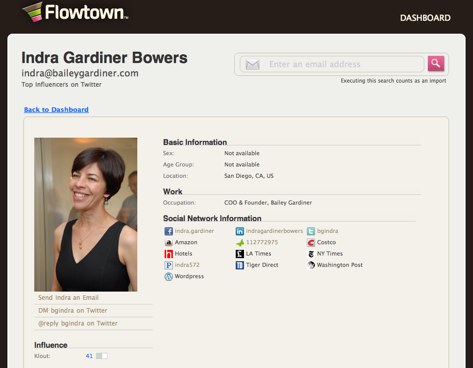
Task: Click the Hotels icon
Action: 169,254
